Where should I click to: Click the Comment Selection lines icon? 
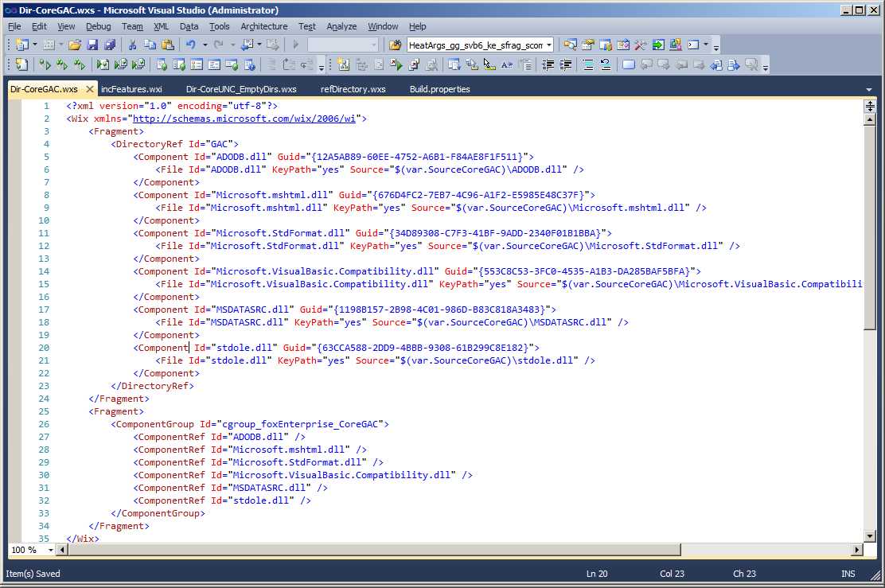[x=587, y=65]
